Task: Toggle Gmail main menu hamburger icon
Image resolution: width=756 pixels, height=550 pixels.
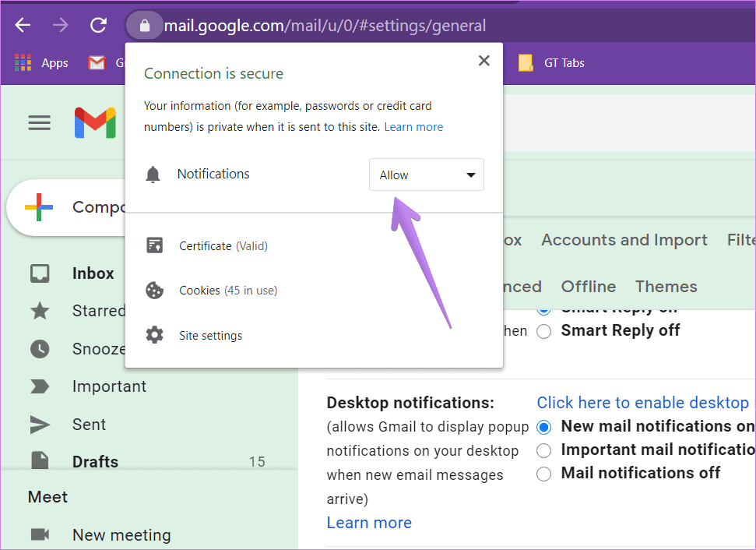Action: 39,122
